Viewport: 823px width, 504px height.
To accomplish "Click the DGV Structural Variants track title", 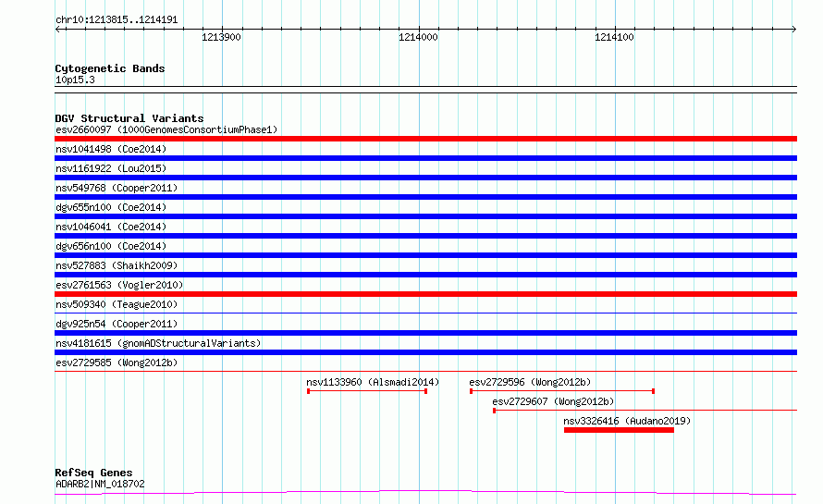I will coord(129,118).
